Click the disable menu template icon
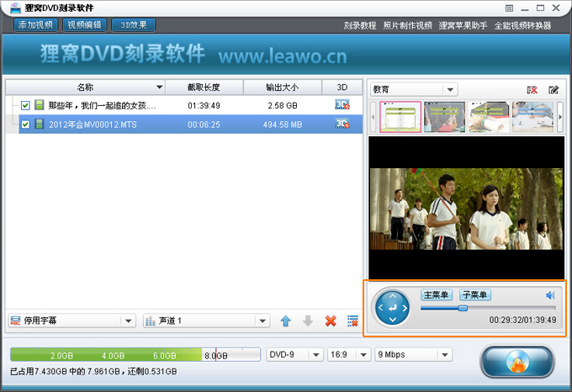Viewport: 572px width, 392px height. (x=532, y=90)
